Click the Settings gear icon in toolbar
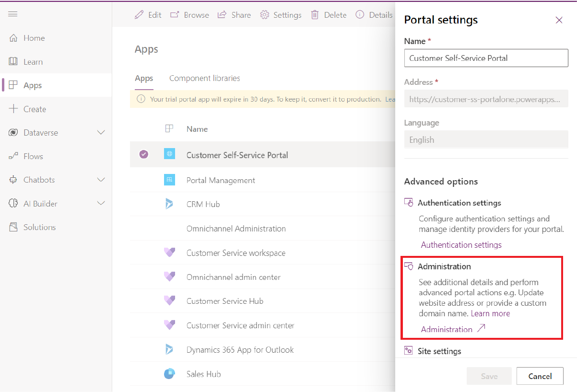577x392 pixels. (265, 15)
